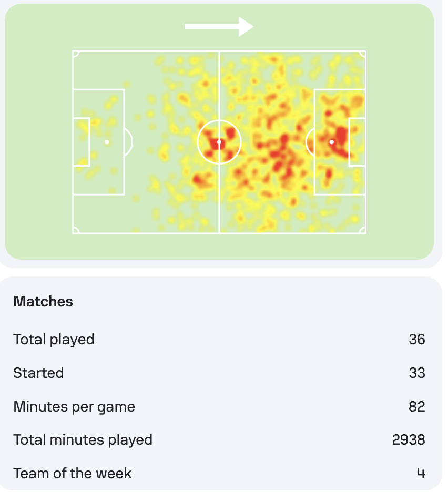
Task: Click the top-right corner arc of pitch
Action: [363, 54]
